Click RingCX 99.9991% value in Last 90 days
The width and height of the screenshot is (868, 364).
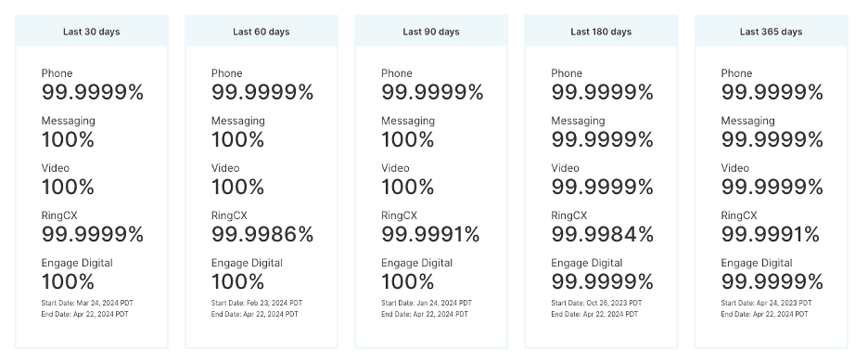pos(430,234)
